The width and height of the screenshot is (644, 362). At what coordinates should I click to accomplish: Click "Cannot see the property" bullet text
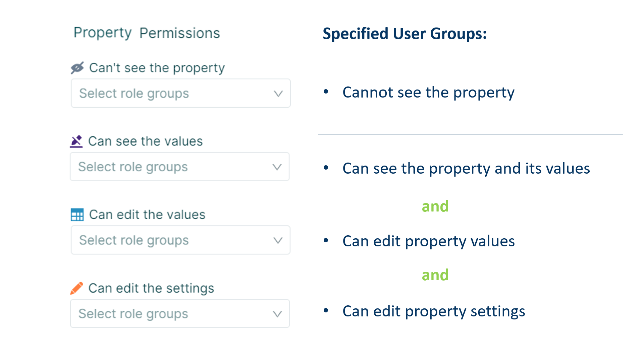pos(428,93)
